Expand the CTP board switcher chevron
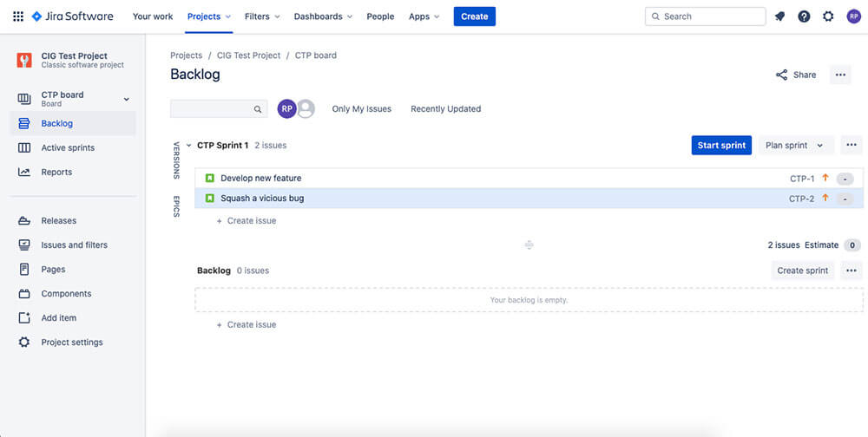868x437 pixels. coord(126,99)
